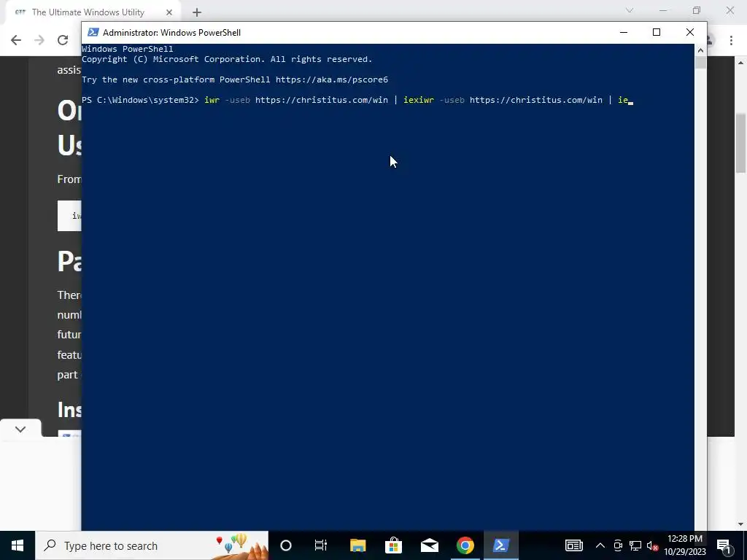Open Task View on the taskbar

pos(321,545)
